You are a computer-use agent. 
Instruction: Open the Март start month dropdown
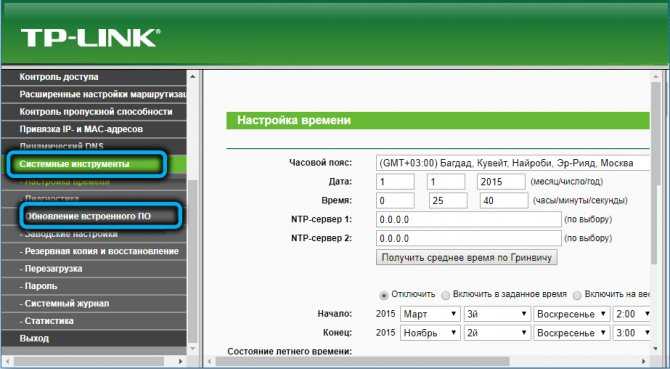pos(430,314)
